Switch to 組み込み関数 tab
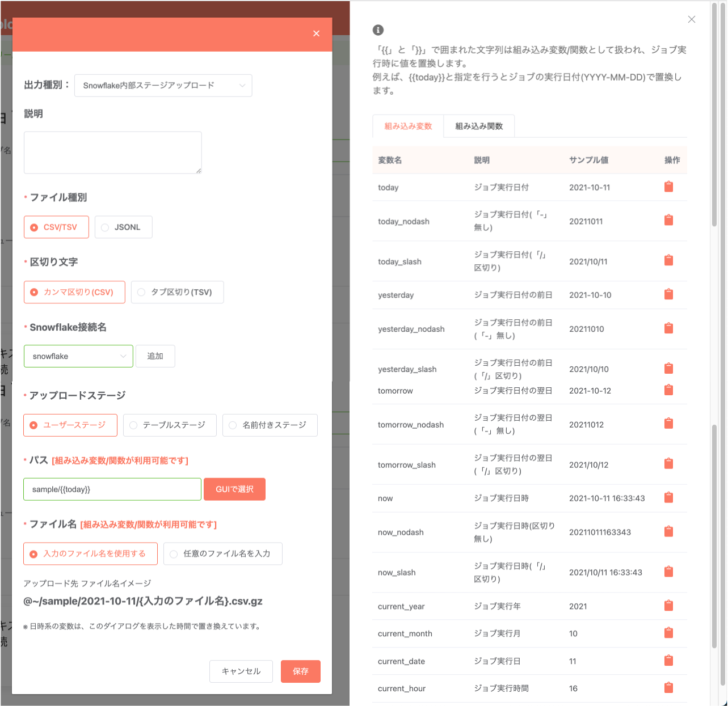 pyautogui.click(x=479, y=126)
